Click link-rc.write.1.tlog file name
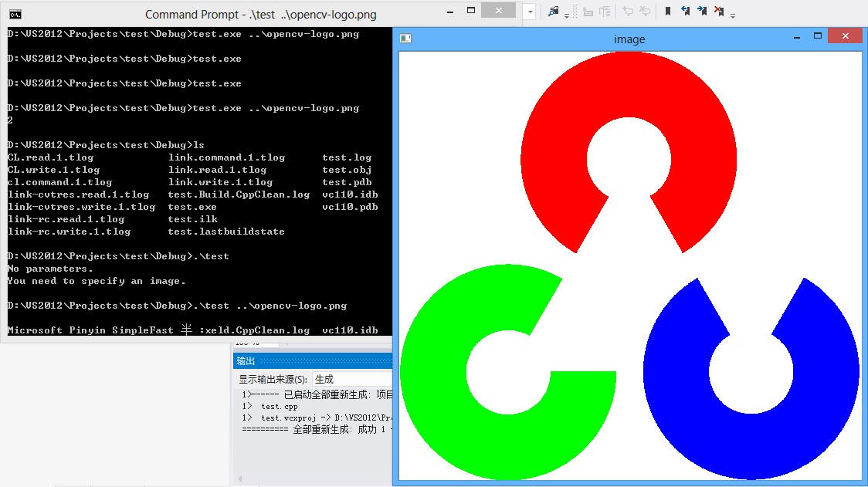Viewport: 868px width, 487px height. pos(70,232)
